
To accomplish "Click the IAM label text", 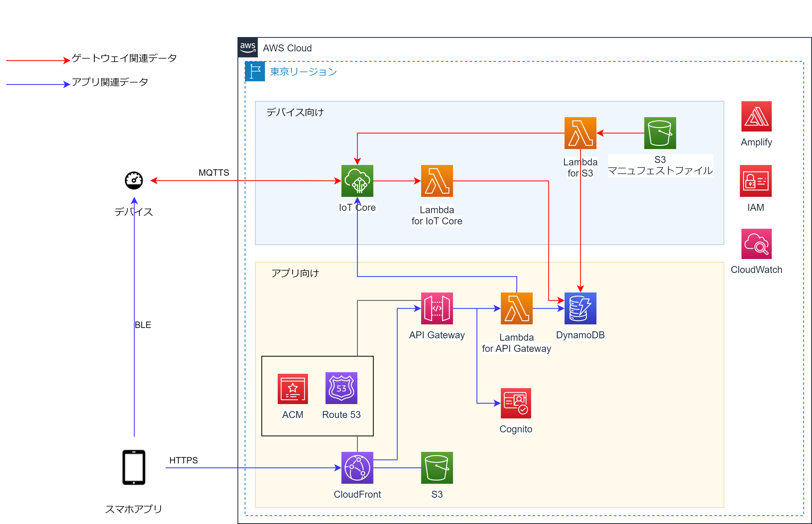I will (756, 207).
